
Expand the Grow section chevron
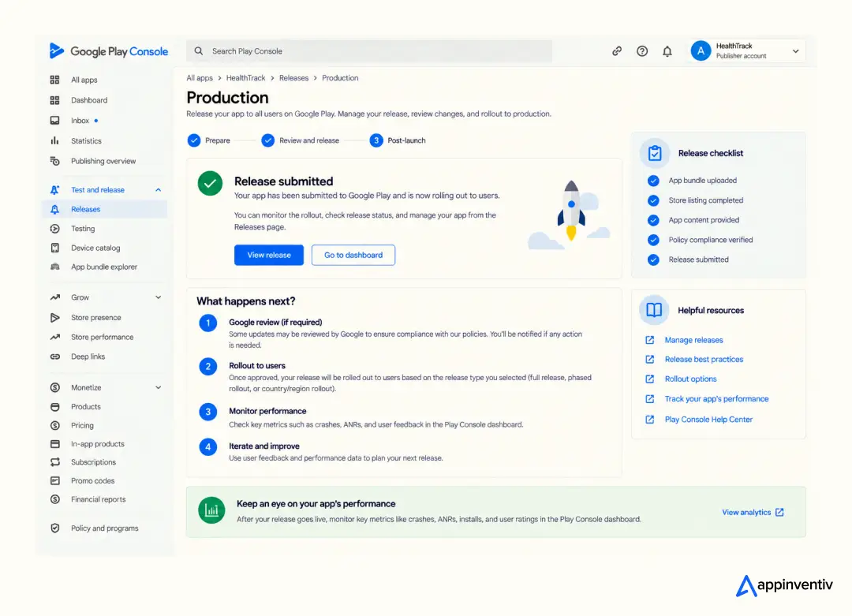tap(158, 297)
